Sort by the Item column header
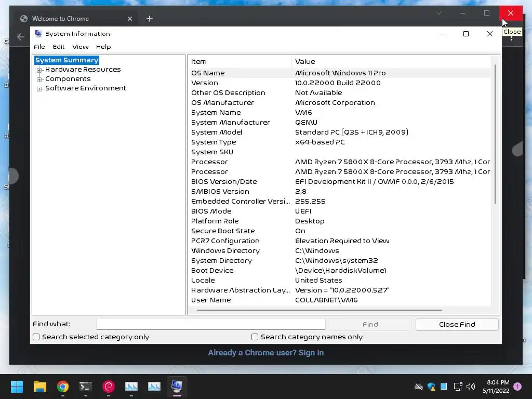Viewport: 532px width, 399px height. (x=240, y=61)
